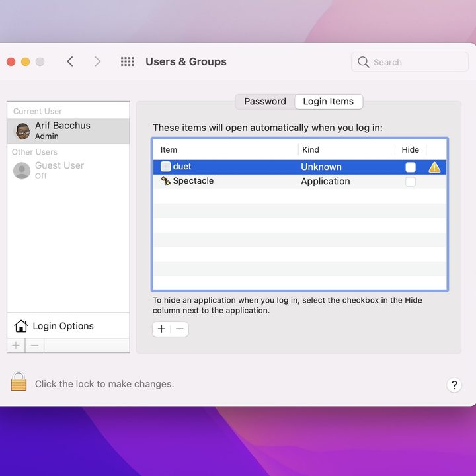This screenshot has width=476, height=476.
Task: Switch to the Password tab
Action: pos(265,101)
